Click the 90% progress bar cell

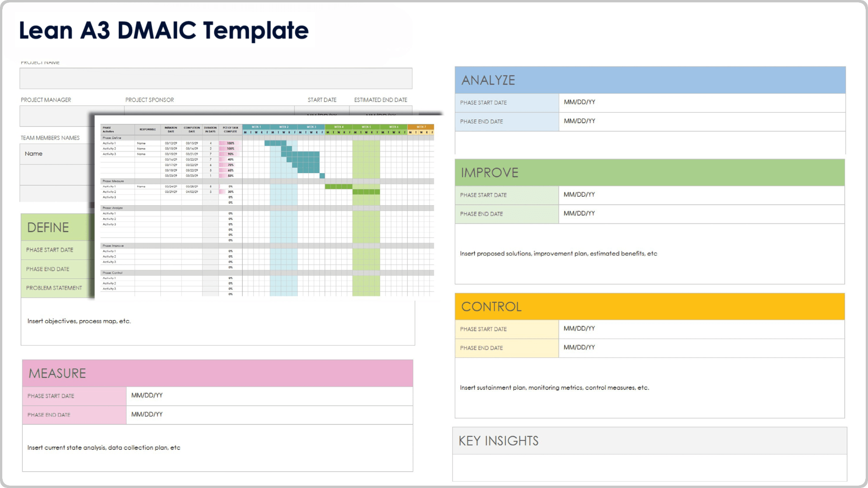230,154
